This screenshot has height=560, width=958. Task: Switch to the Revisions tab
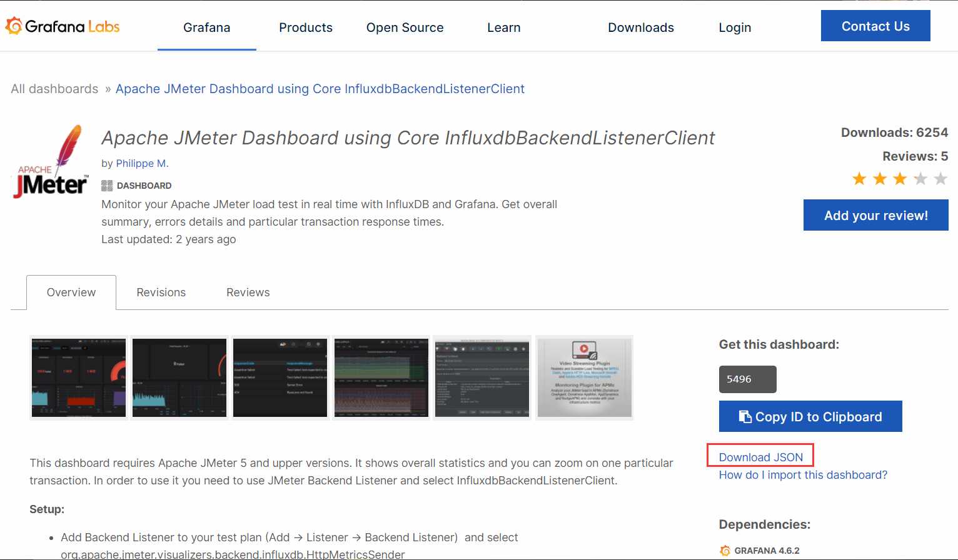[161, 292]
